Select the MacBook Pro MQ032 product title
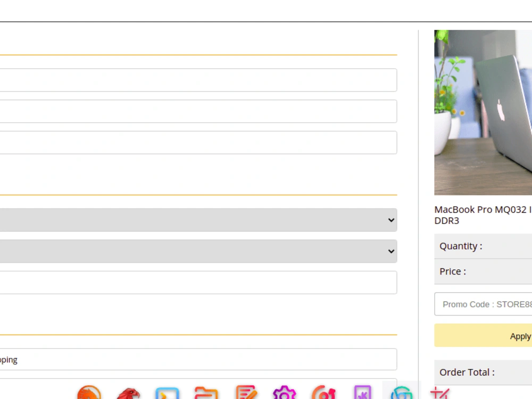 (x=483, y=215)
